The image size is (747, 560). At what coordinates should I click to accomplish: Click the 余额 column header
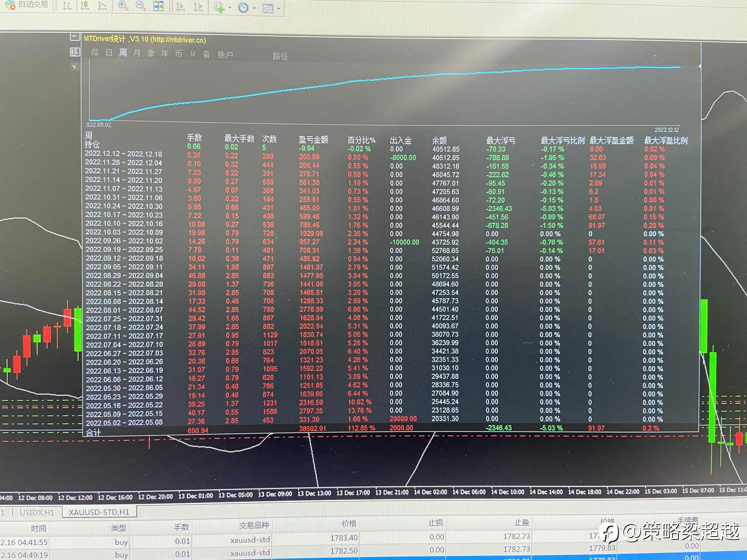point(439,140)
